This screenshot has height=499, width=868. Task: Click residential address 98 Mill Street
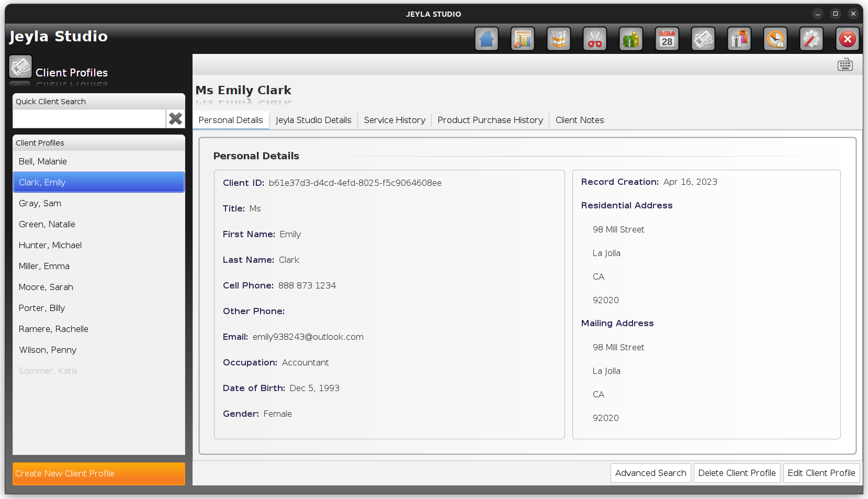[x=618, y=229]
